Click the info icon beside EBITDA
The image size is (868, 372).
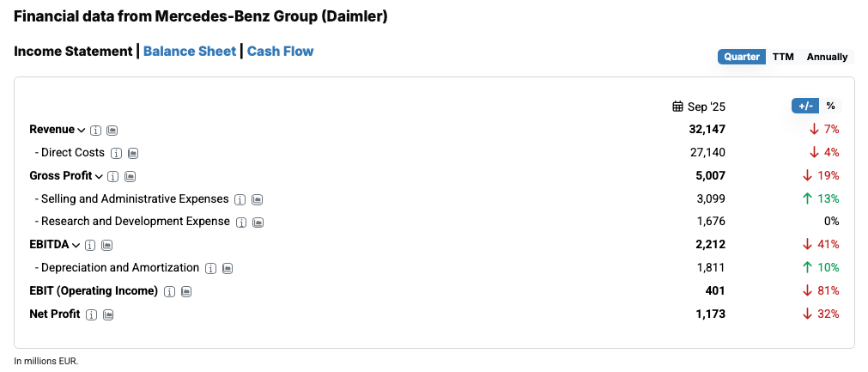(x=90, y=246)
